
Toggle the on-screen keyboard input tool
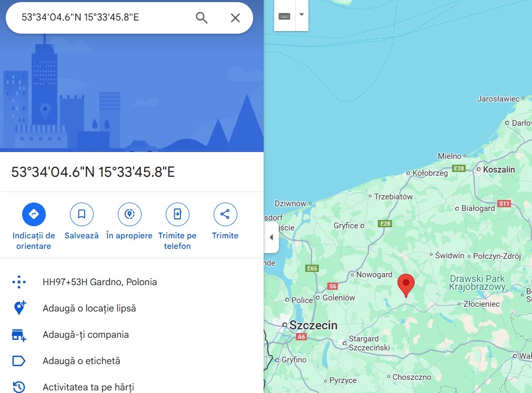(x=284, y=16)
